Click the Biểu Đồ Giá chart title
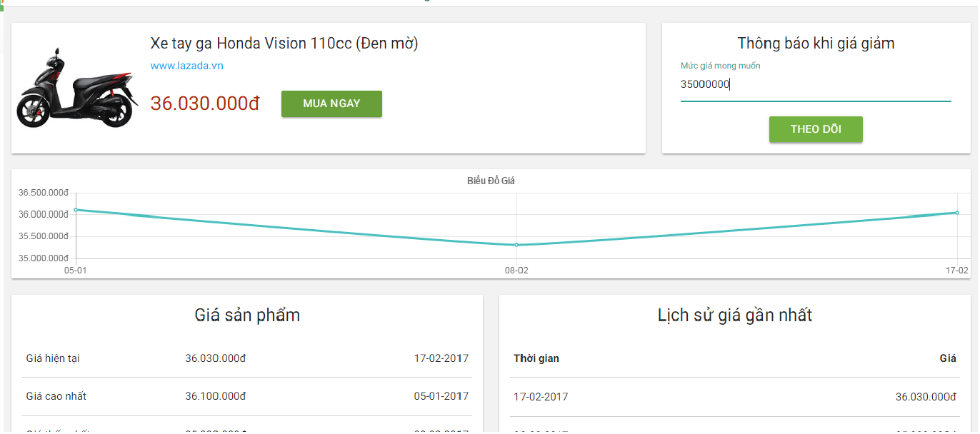Screen dimensions: 980x434 click(x=491, y=181)
